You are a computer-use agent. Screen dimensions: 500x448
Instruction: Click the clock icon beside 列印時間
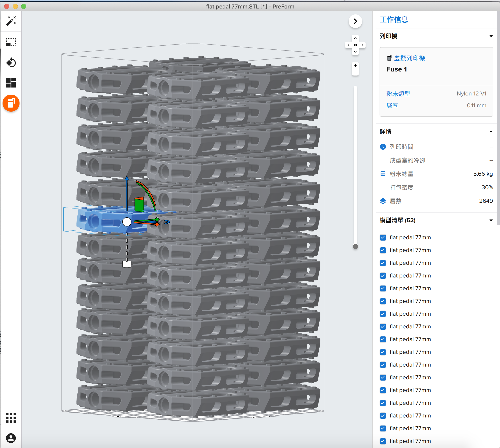(383, 147)
